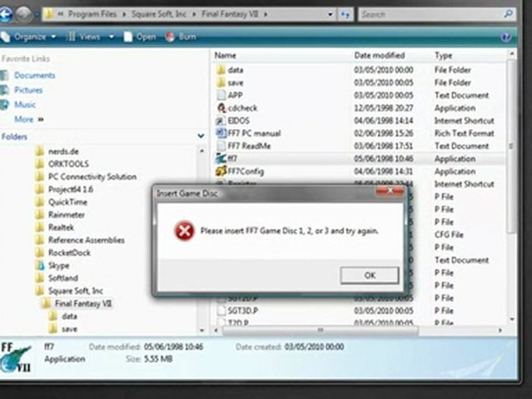The height and width of the screenshot is (399, 532).
Task: Click OK in Insert Game Disc dialog
Action: 370,275
